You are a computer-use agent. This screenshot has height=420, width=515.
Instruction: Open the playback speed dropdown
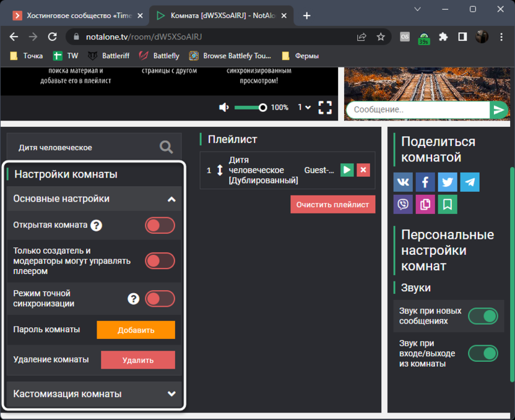pyautogui.click(x=304, y=108)
